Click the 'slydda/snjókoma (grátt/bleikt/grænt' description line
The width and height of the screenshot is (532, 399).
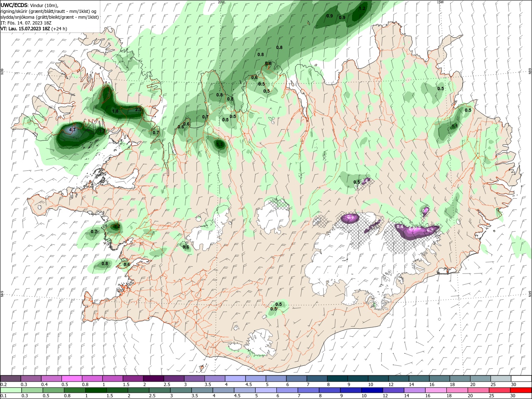[50, 17]
